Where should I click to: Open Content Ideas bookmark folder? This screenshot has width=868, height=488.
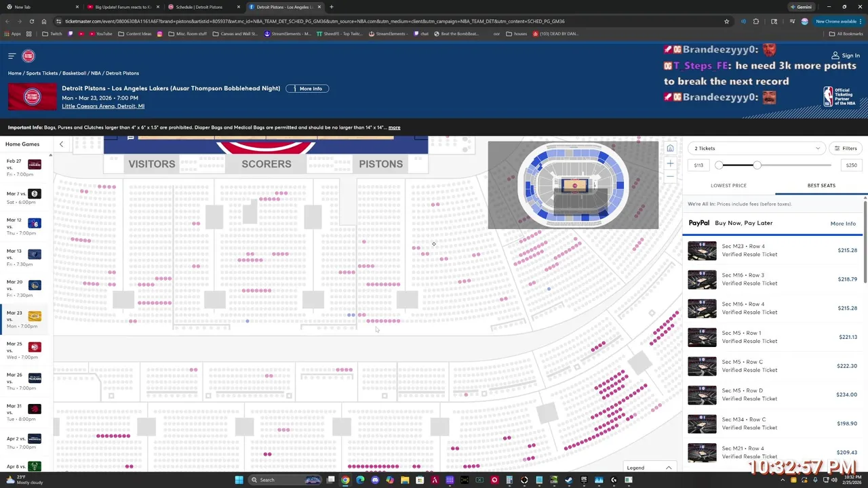tap(135, 33)
